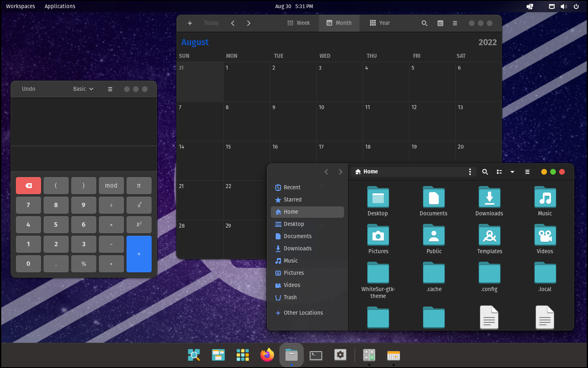Select August 17 in the calendar

[x=339, y=154]
